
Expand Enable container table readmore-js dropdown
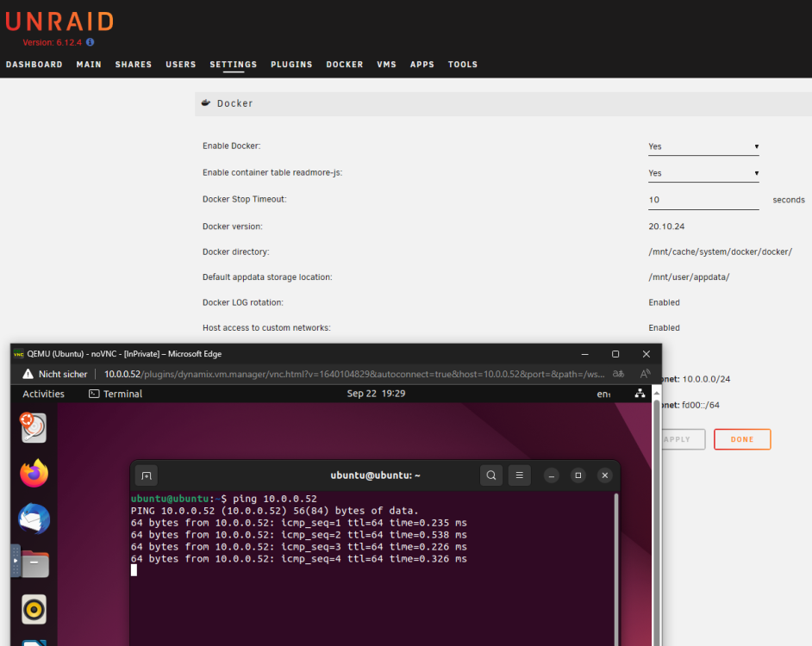(703, 173)
